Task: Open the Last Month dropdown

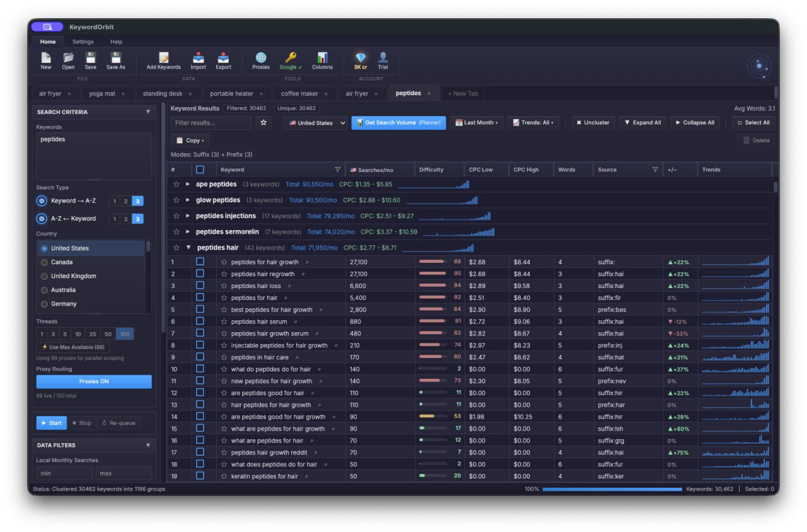Action: pyautogui.click(x=477, y=123)
